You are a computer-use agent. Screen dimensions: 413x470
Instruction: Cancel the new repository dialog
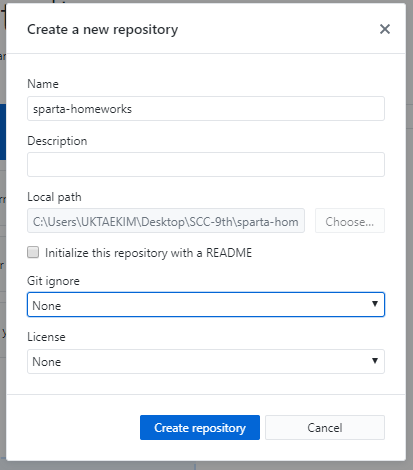point(325,427)
